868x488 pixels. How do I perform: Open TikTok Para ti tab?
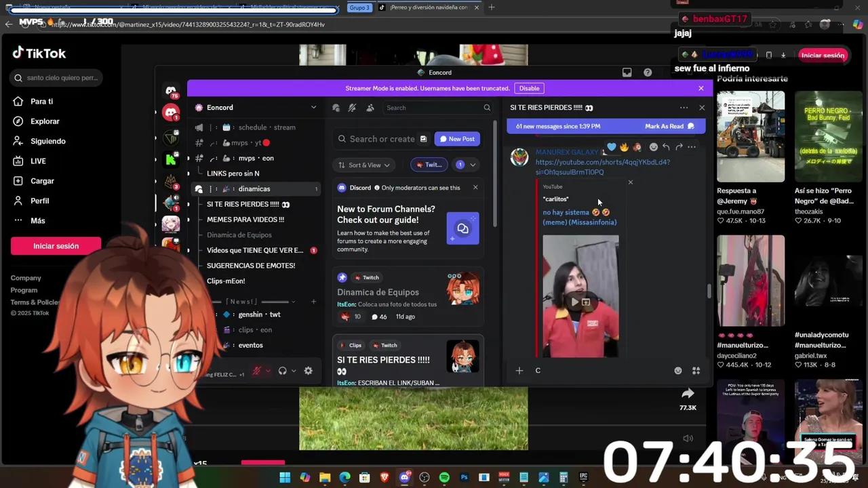tap(41, 102)
